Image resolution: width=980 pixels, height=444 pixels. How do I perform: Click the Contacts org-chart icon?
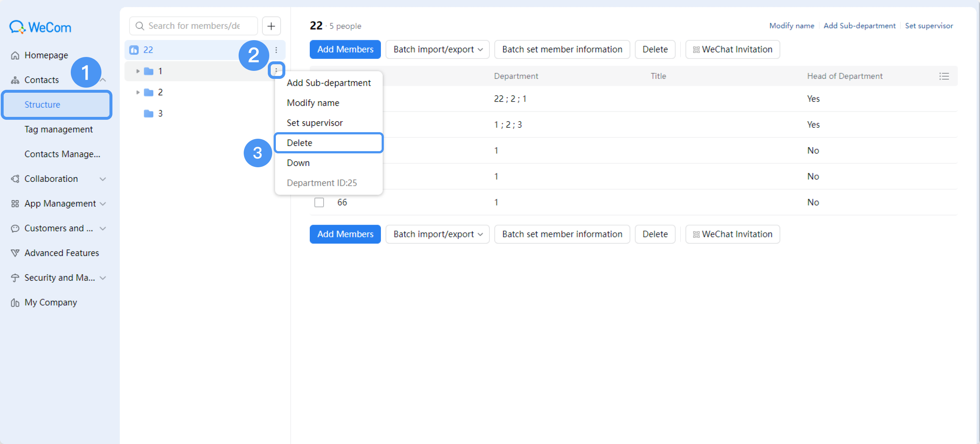(15, 80)
